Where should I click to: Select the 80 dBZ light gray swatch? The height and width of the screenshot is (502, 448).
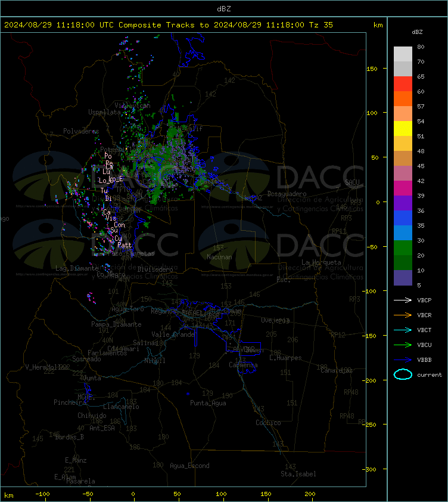coord(403,54)
